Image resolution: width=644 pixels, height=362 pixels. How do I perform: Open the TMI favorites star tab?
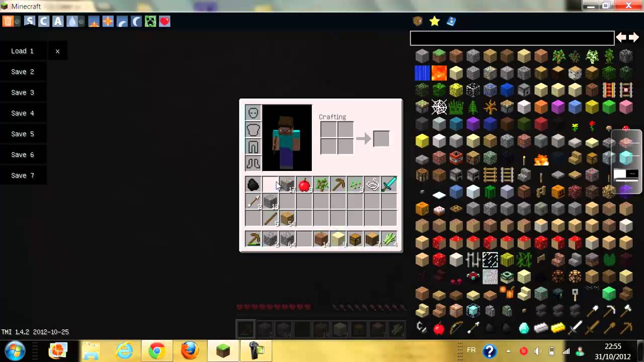[x=435, y=21]
